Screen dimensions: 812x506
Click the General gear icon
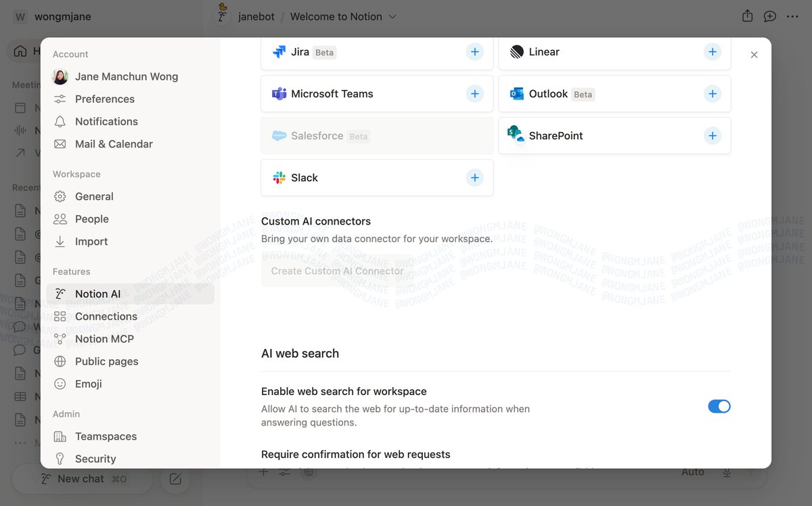(x=60, y=196)
